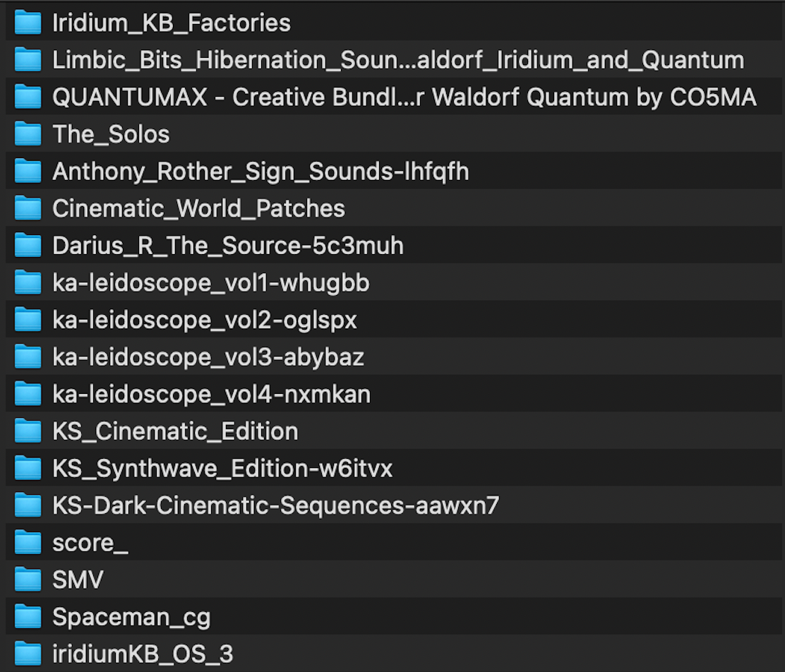
Task: Click Darius_R_The_Source folder icon
Action: click(x=28, y=246)
